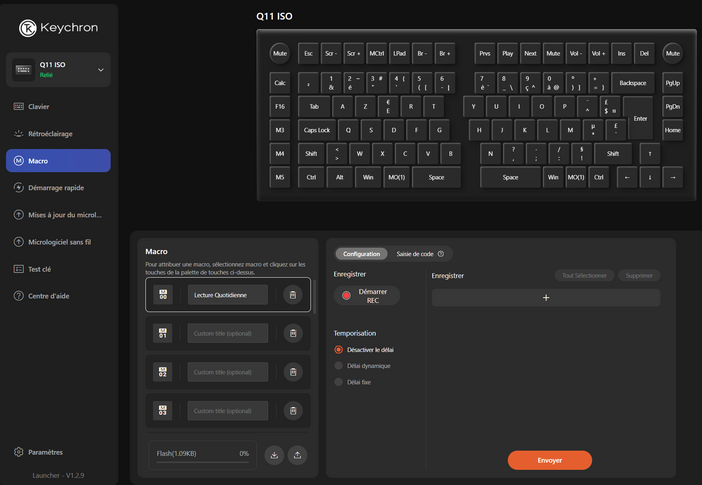Select the Enter key on keyboard
Viewport: 702px width, 485px height.
[640, 118]
